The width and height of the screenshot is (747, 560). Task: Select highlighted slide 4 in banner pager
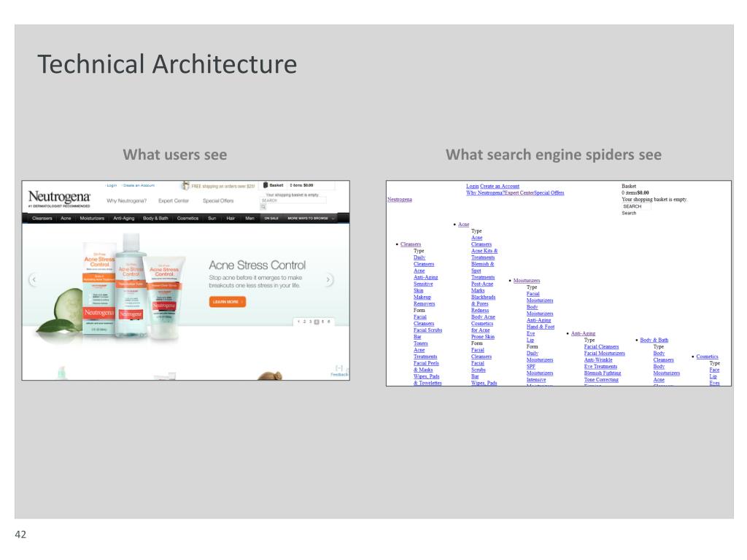pyautogui.click(x=317, y=322)
